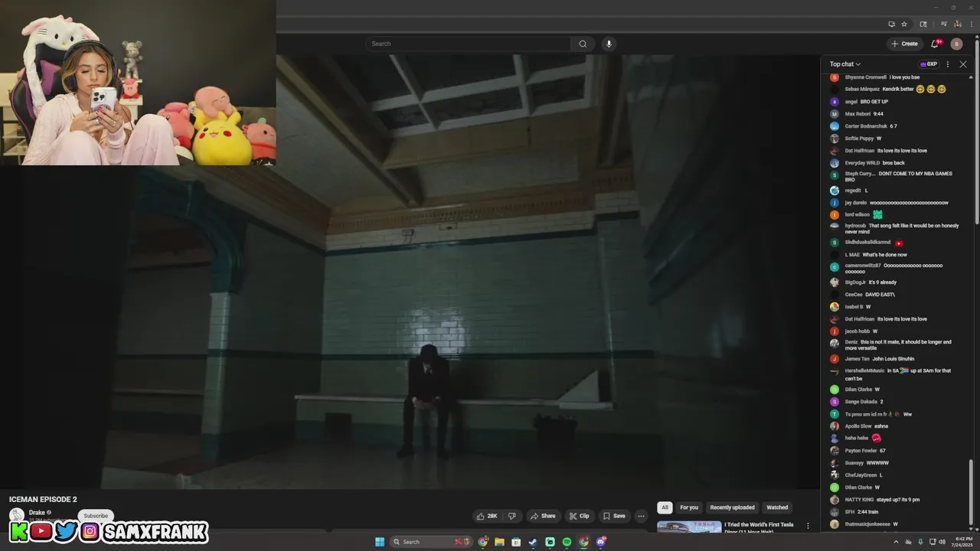Click the YouTube search magnifier button
This screenshot has height=551, width=980.
click(x=583, y=44)
